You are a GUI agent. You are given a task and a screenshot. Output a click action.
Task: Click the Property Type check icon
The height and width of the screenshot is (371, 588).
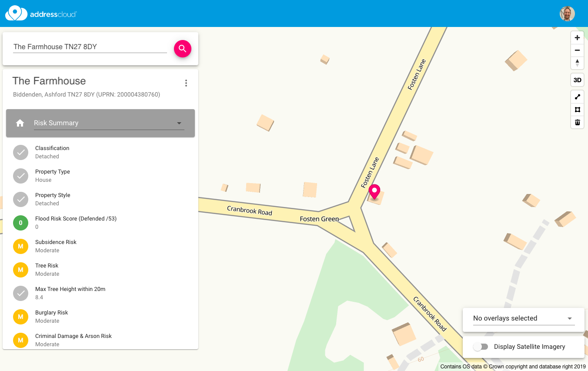coord(20,176)
